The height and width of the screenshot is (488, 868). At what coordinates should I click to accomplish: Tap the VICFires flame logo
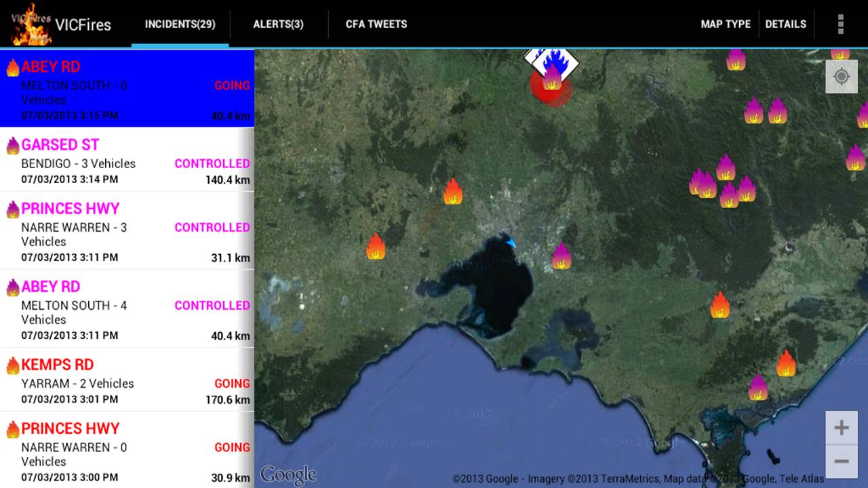(x=31, y=24)
